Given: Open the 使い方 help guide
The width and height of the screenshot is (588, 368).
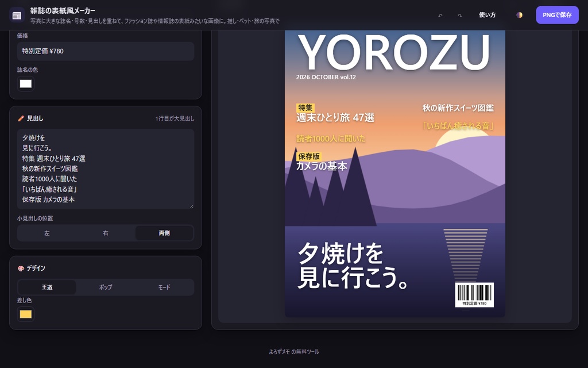Looking at the screenshot, I should click(x=487, y=15).
